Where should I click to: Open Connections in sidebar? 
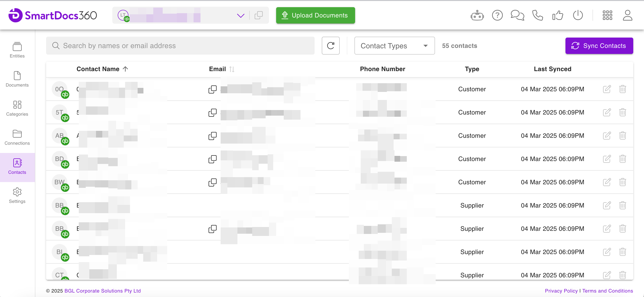coord(17,137)
